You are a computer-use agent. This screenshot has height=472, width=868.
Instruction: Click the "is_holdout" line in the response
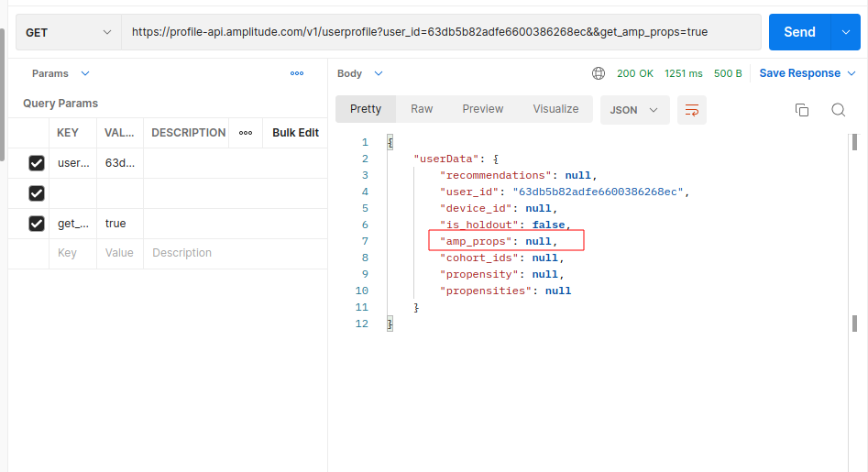click(505, 225)
